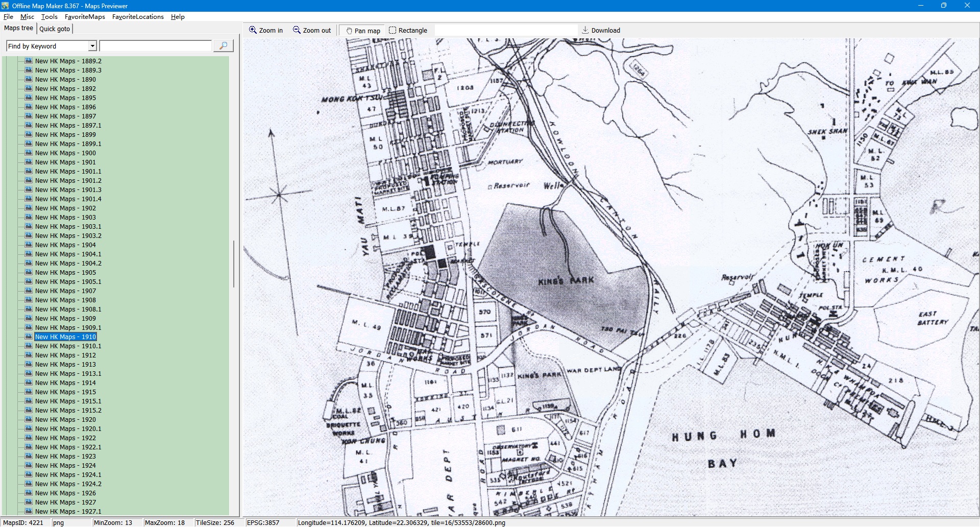Choose New HK Maps - 1927.1 in list
980x527 pixels.
click(68, 511)
